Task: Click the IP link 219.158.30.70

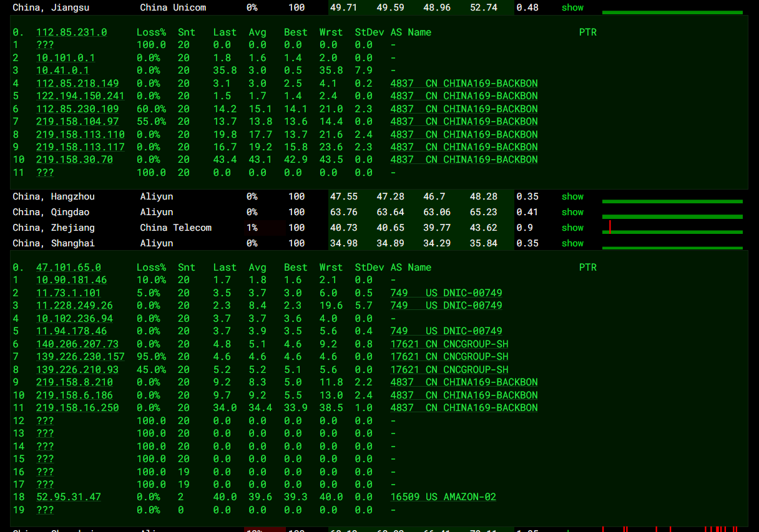Action: click(74, 160)
